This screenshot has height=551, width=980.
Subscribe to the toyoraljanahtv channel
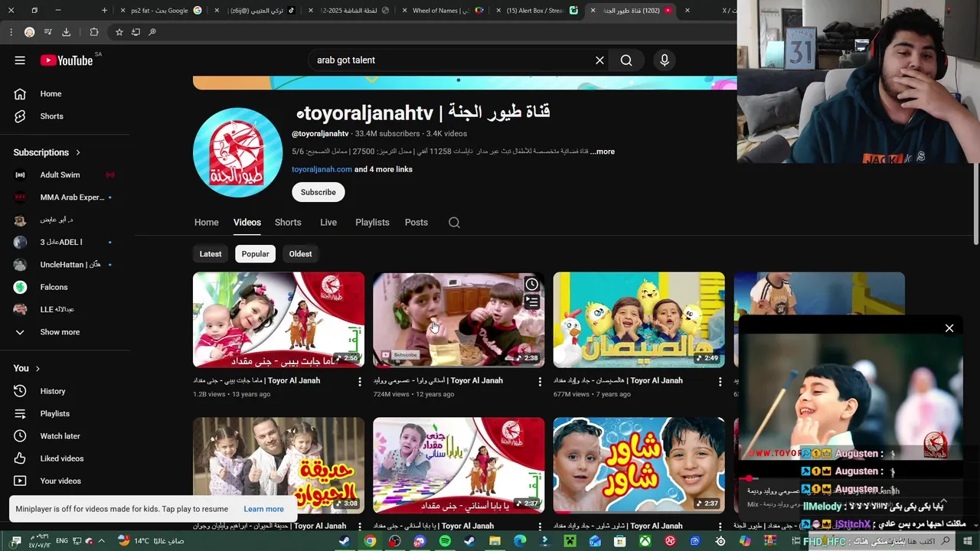point(318,192)
